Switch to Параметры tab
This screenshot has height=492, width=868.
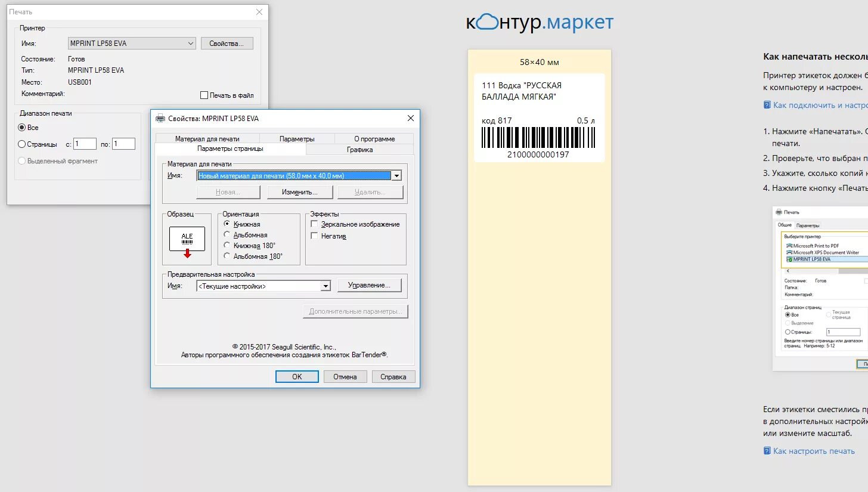(x=297, y=138)
